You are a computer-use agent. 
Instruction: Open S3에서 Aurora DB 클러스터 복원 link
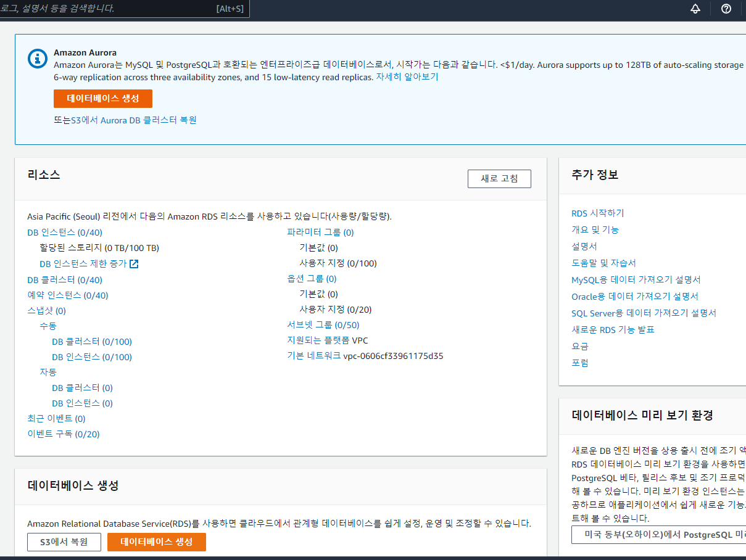pos(134,120)
